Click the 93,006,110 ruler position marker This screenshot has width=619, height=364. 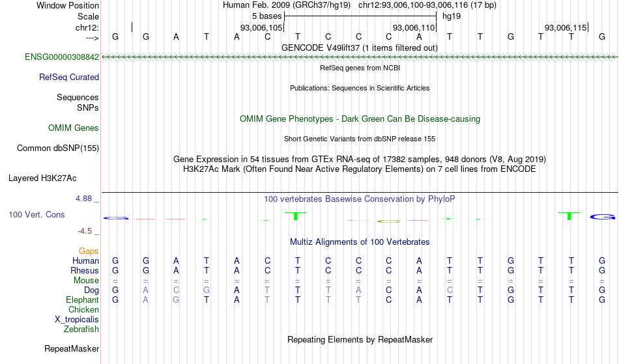point(413,28)
